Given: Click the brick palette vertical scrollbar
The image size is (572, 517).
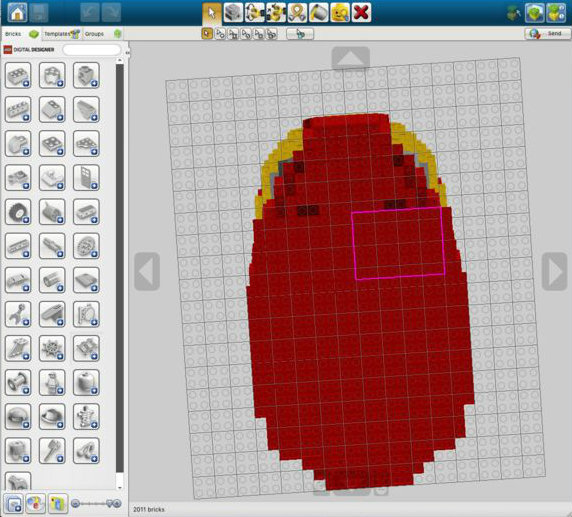Looking at the screenshot, I should pyautogui.click(x=120, y=268).
